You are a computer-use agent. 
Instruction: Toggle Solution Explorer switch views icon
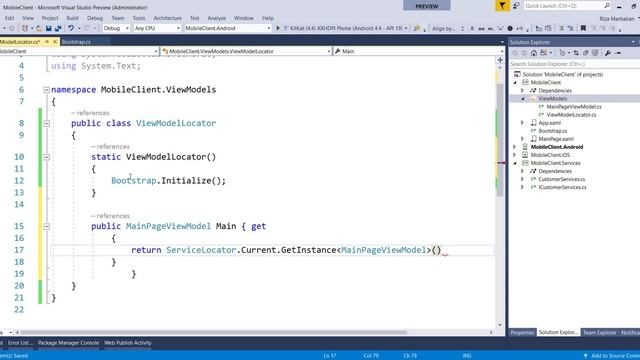(x=544, y=53)
